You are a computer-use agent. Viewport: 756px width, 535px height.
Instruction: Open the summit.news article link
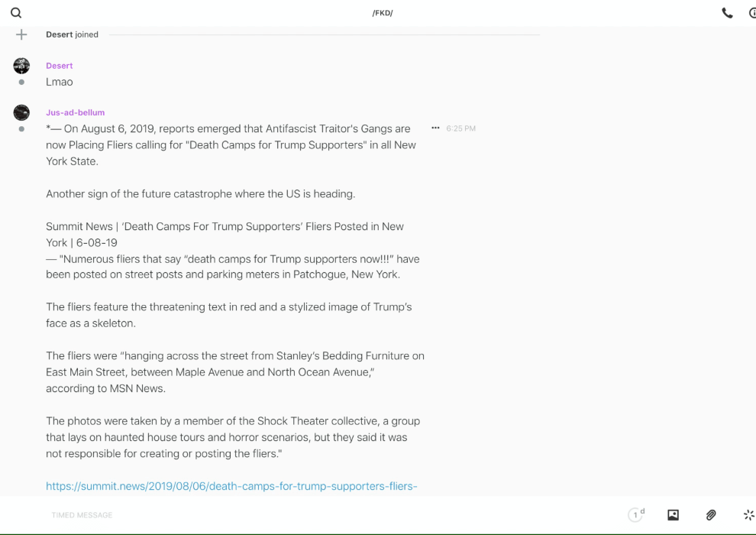[x=231, y=486]
